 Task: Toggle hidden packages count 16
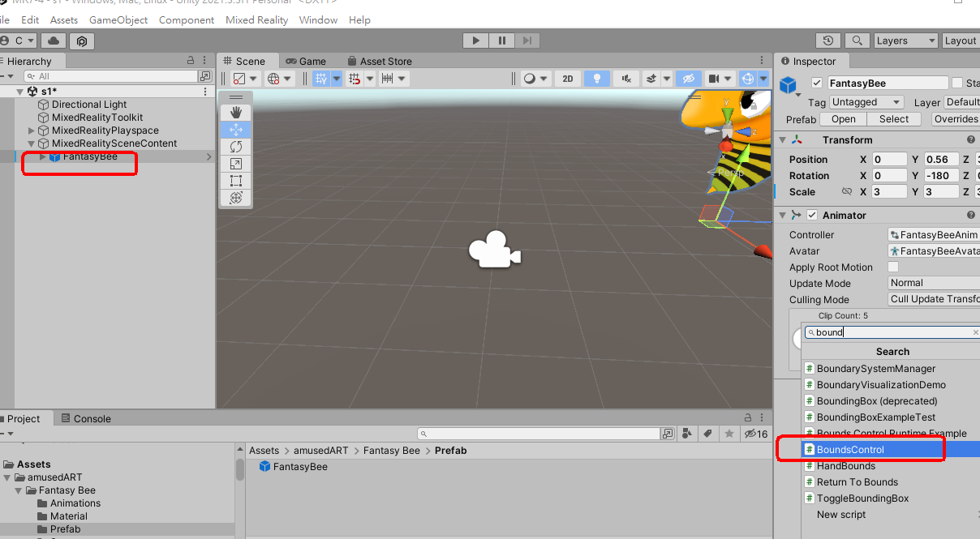coord(756,434)
